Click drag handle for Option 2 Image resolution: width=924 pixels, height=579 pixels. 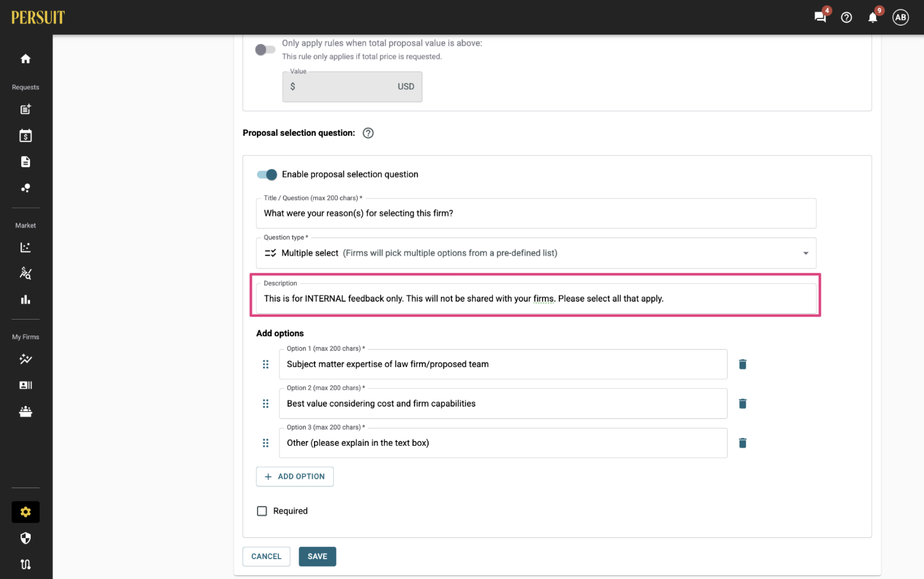[x=266, y=404]
